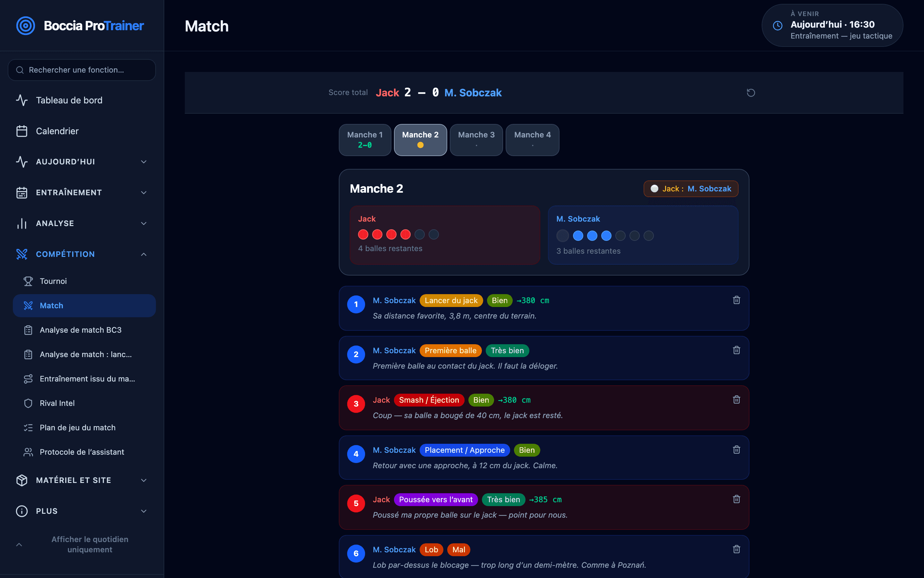924x578 pixels.
Task: Click the score reset arrow icon
Action: tap(751, 92)
